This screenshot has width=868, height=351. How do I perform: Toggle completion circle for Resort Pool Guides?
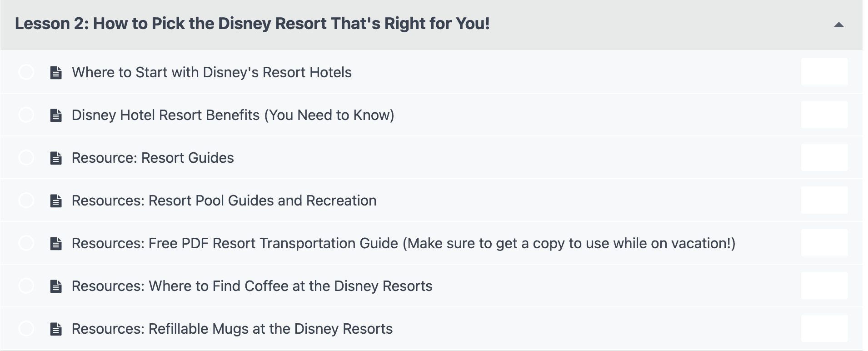[x=26, y=200]
